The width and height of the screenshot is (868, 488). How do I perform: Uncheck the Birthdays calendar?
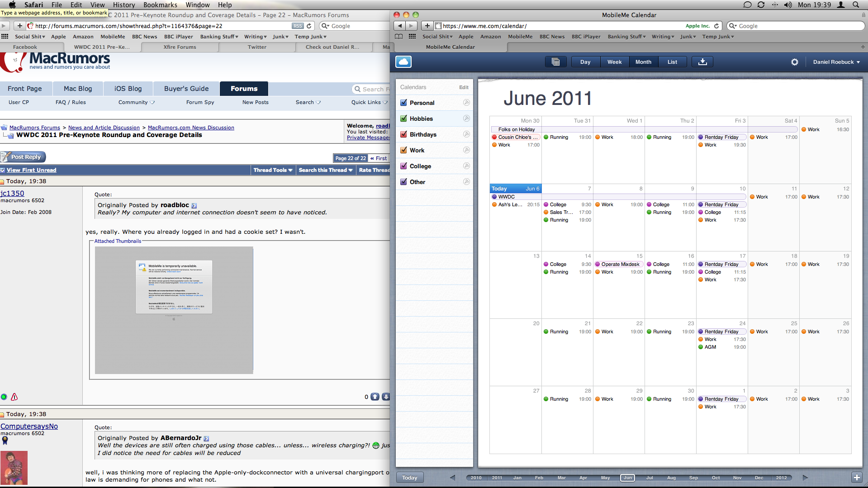pyautogui.click(x=403, y=134)
